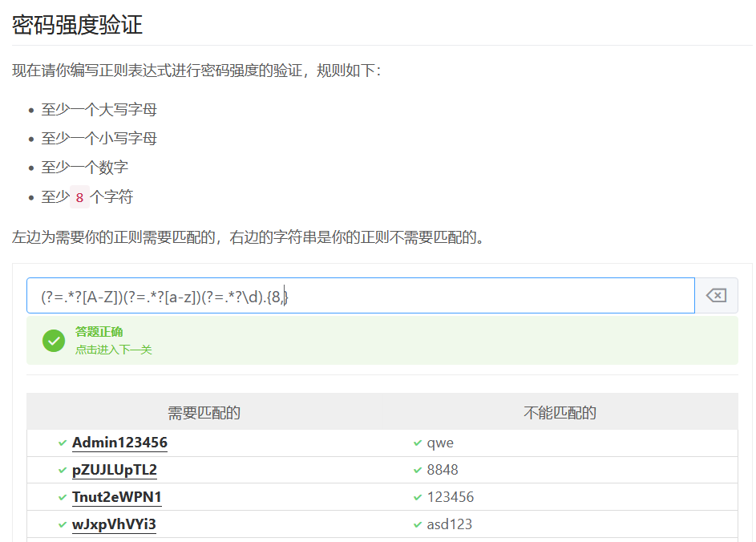
Task: Click check icon beside pZUJLUpTL2
Action: click(x=63, y=470)
